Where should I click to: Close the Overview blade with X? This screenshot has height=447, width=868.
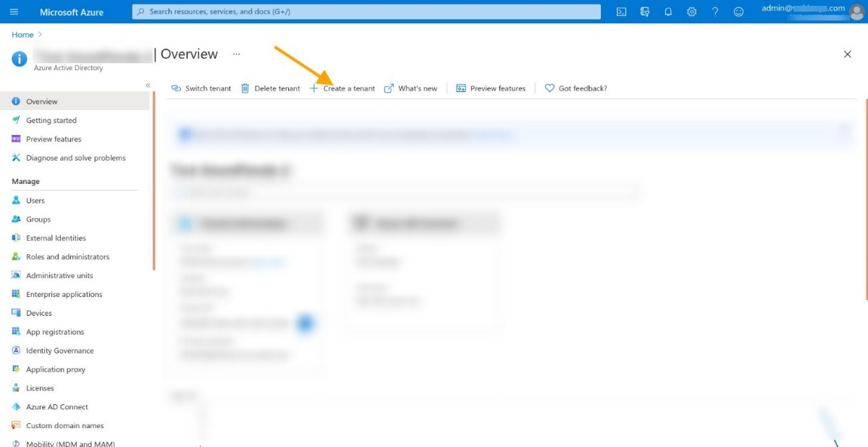coord(847,54)
